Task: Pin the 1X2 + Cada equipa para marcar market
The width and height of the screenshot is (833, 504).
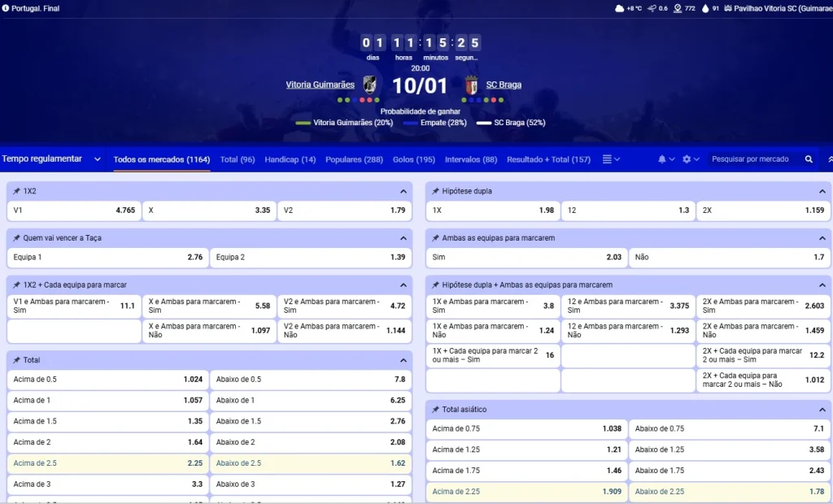Action: pyautogui.click(x=16, y=285)
